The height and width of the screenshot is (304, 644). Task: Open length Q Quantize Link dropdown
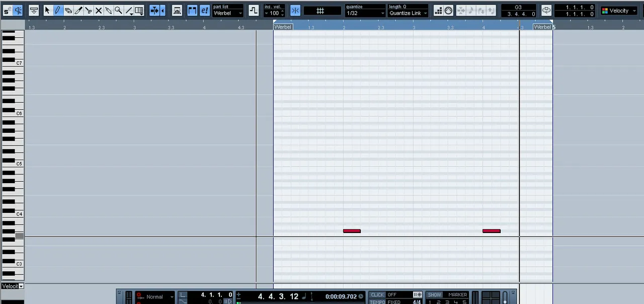pos(408,13)
